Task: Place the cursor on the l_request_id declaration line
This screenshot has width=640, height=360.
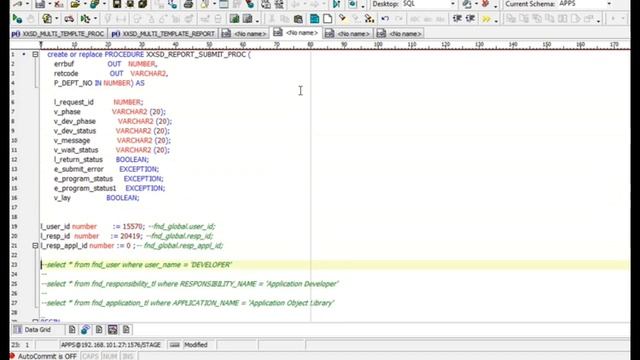Action: (98, 102)
